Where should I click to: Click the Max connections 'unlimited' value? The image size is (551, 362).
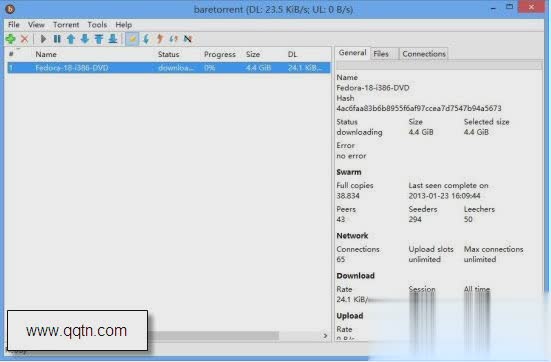click(x=480, y=259)
